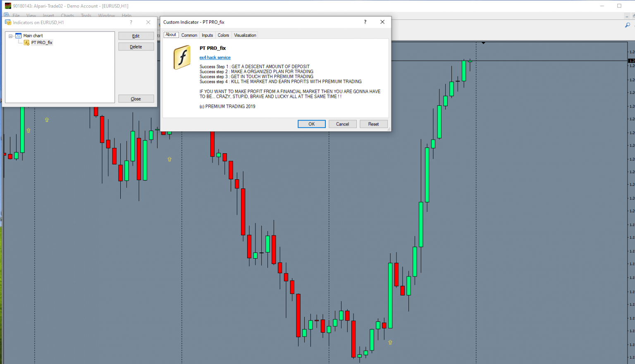Viewport: 635px width, 364px height.
Task: Confirm with the OK button
Action: (x=312, y=124)
